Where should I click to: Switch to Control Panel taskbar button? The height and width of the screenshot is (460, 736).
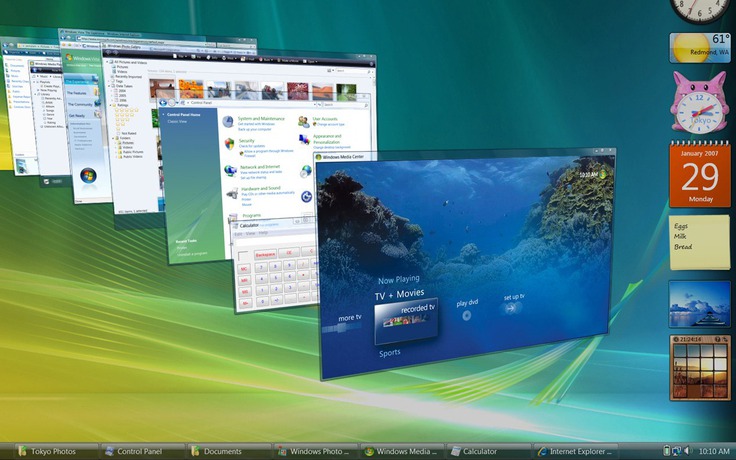pos(144,451)
